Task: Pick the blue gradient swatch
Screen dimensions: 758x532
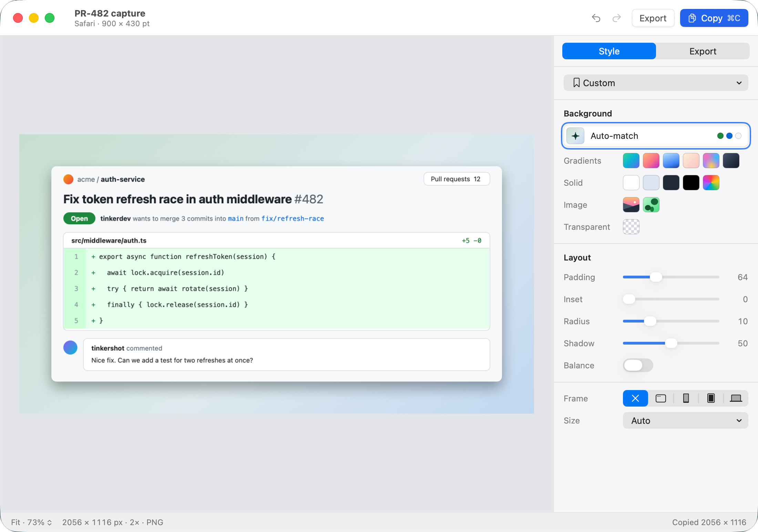Action: [671, 161]
